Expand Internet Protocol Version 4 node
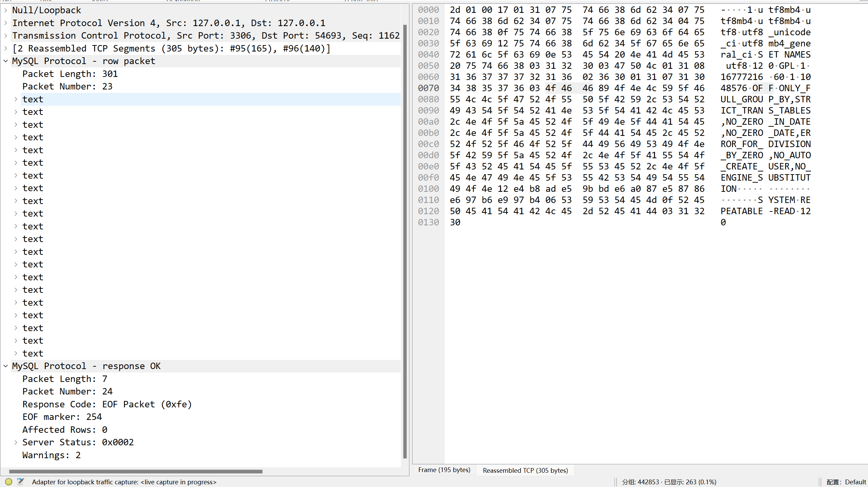The width and height of the screenshot is (868, 487). (5, 23)
